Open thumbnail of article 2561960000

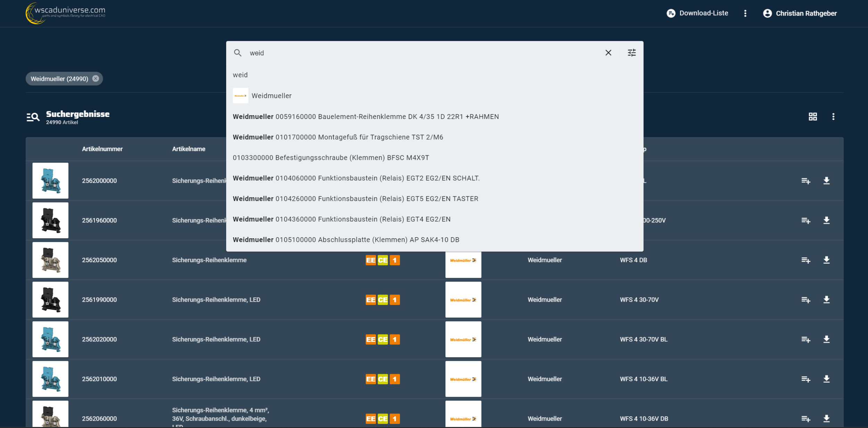(50, 220)
